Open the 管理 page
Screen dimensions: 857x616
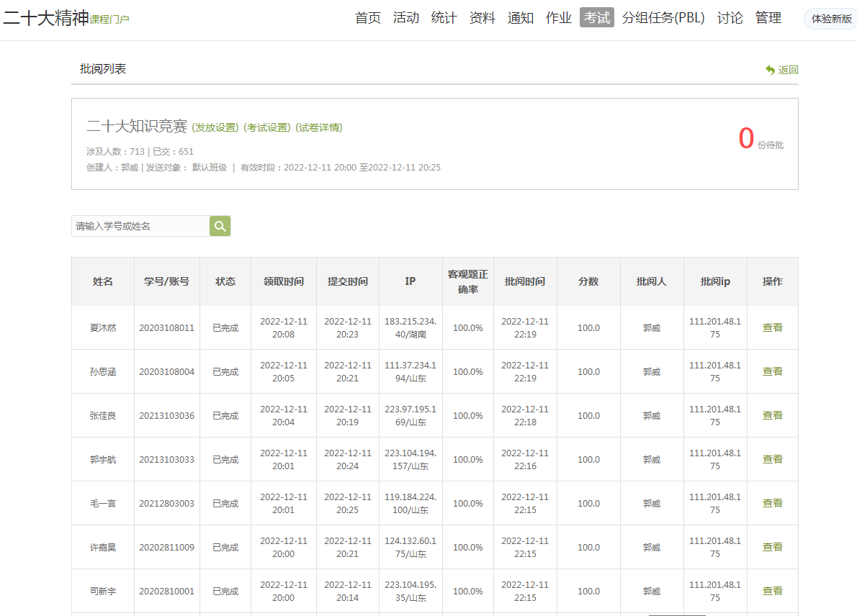coord(769,18)
